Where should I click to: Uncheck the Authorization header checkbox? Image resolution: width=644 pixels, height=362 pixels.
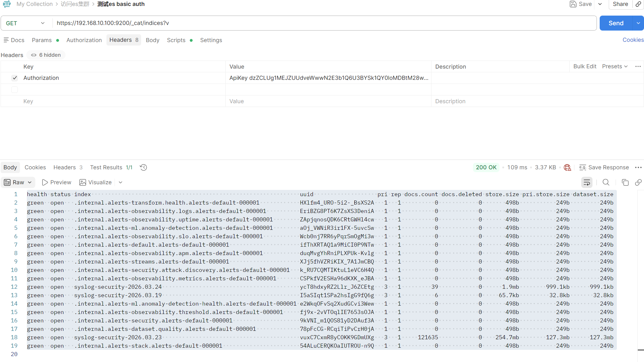(15, 78)
